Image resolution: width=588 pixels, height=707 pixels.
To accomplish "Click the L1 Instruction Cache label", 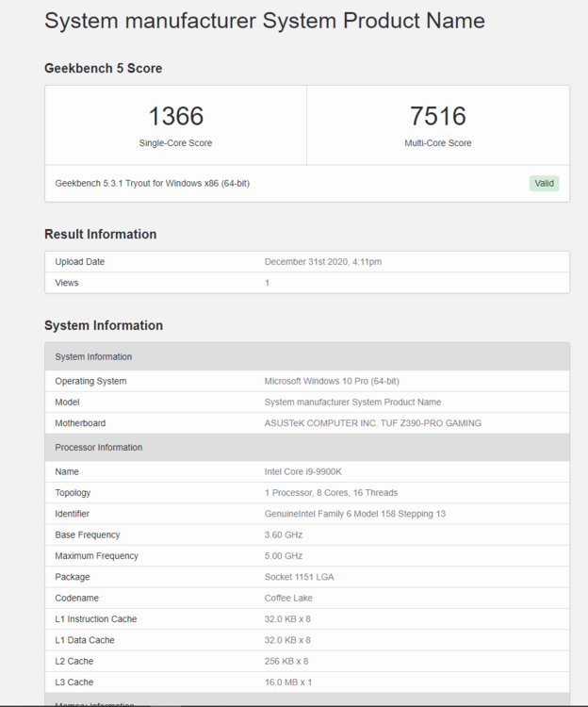I will coord(95,619).
